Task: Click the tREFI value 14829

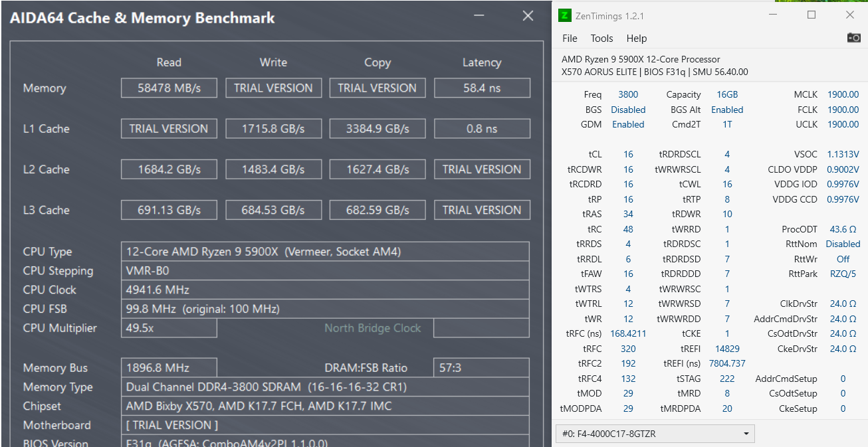Action: pyautogui.click(x=727, y=349)
